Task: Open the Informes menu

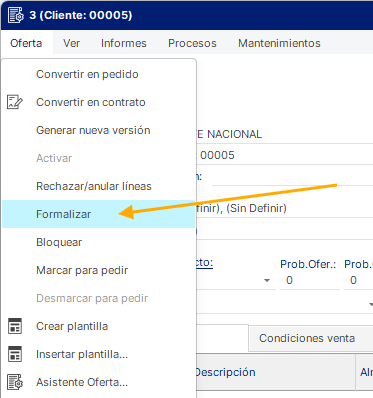Action: 124,43
